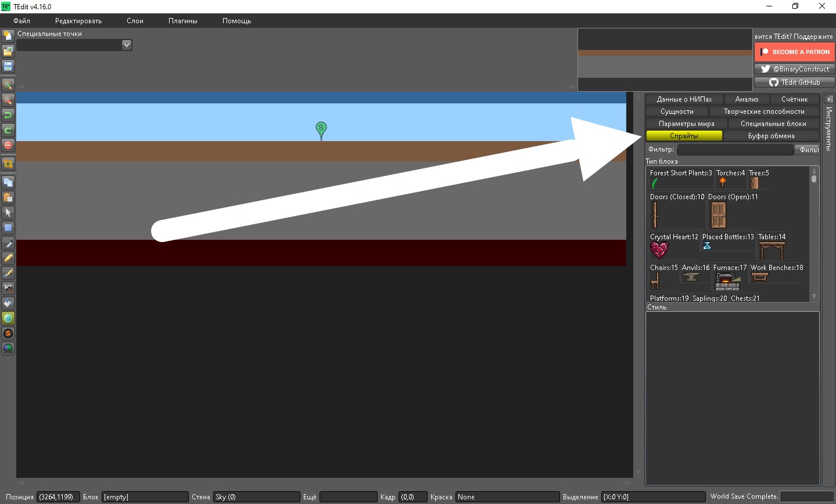This screenshot has height=504, width=836.
Task: Select the Trees:5 sprite
Action: [x=759, y=179]
